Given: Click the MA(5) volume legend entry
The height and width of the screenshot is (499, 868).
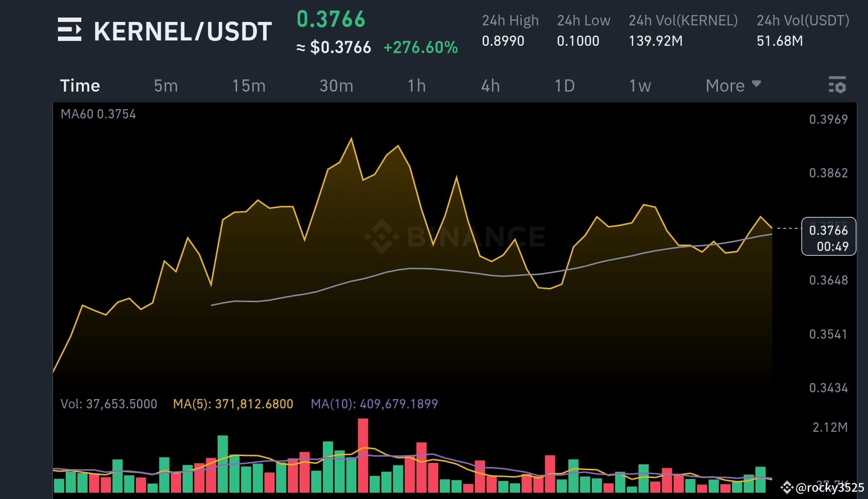Looking at the screenshot, I should (x=233, y=403).
